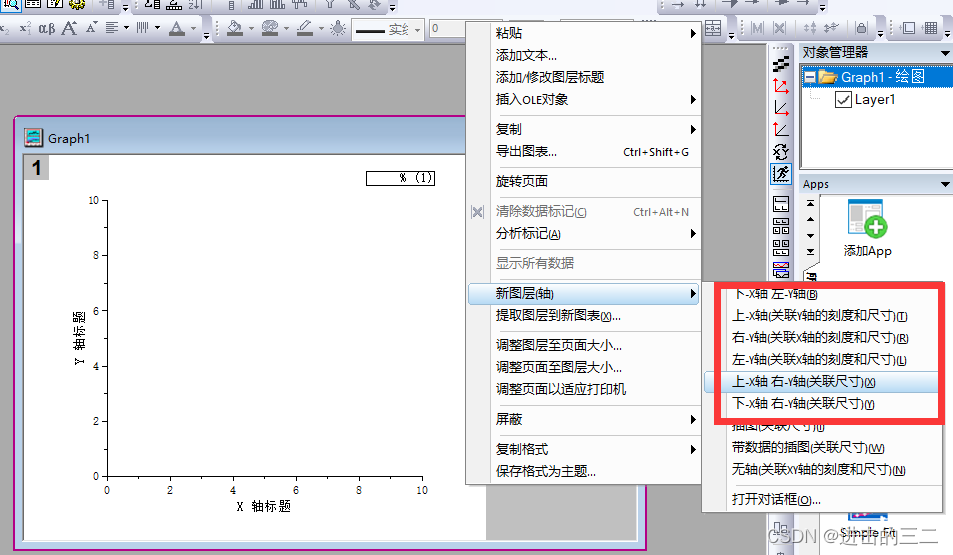Click the light bulb lighting icon

[338, 28]
